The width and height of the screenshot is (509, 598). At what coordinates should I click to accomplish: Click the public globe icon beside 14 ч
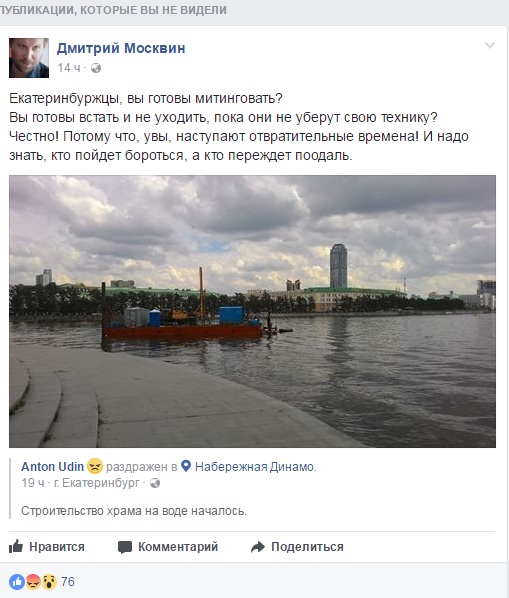point(96,68)
